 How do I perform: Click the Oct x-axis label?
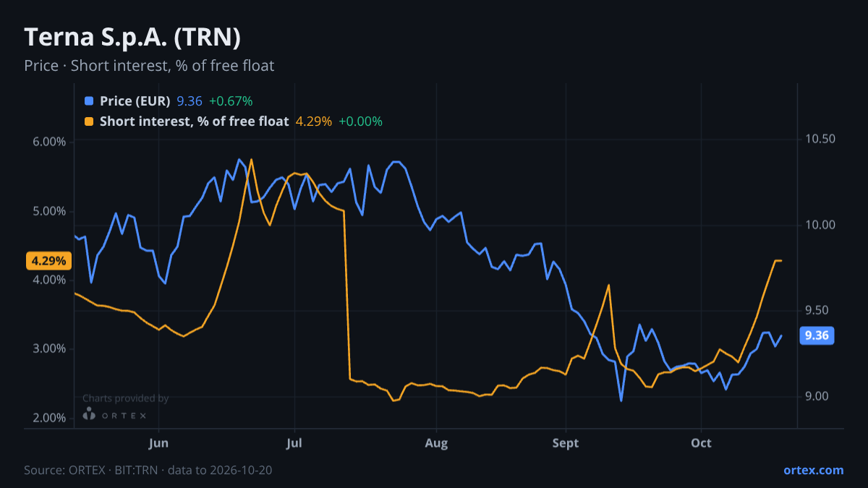(701, 442)
